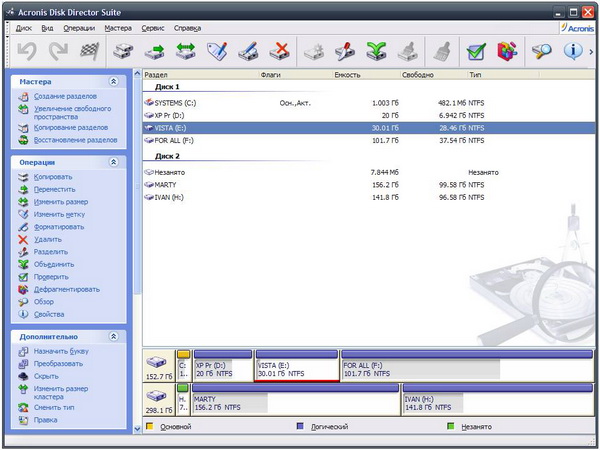Select the SYSTEMS (C:) partition row
Viewport: 600px width, 450px height.
tap(369, 103)
